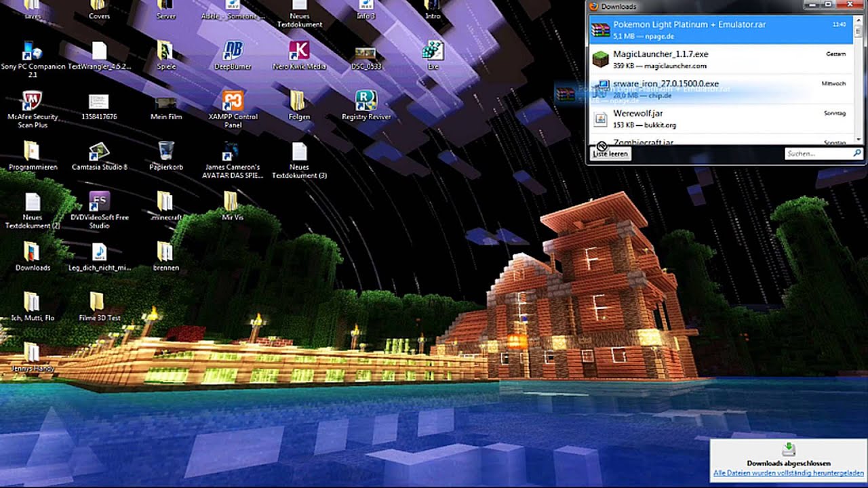The height and width of the screenshot is (488, 868).
Task: Select the XAMPP Control Panel shortcut
Action: click(x=233, y=110)
